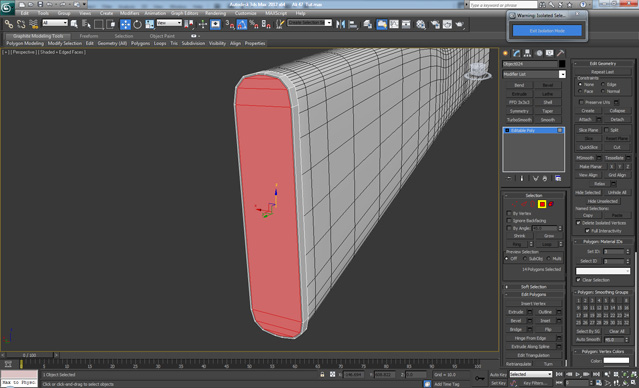
Task: Toggle the Preserve UVs checkbox
Action: (582, 102)
